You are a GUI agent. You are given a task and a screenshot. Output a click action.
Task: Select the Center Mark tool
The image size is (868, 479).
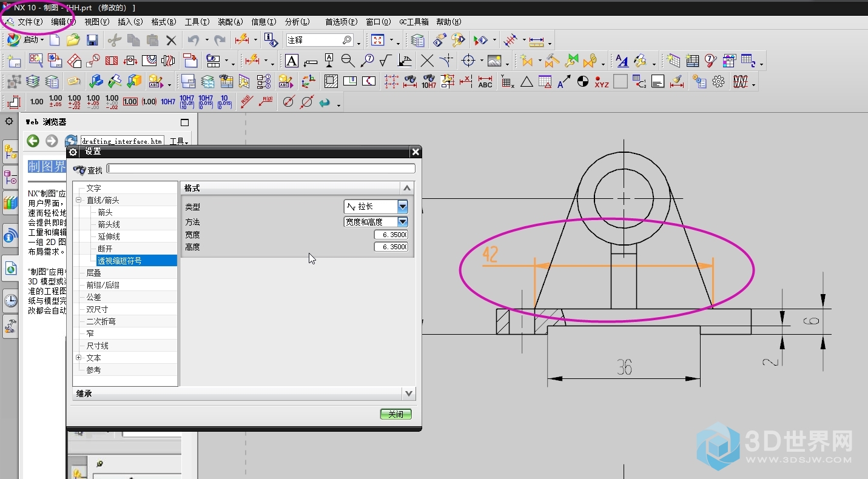(468, 61)
